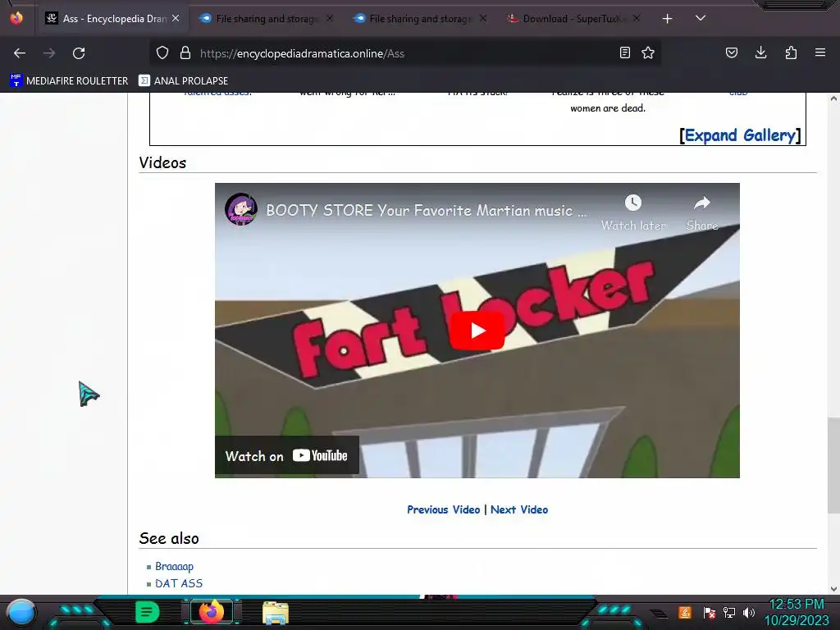Viewport: 840px width, 630px height.
Task: Switch to the Ass - Encyclopedia Dramatica tab
Action: pos(112,19)
